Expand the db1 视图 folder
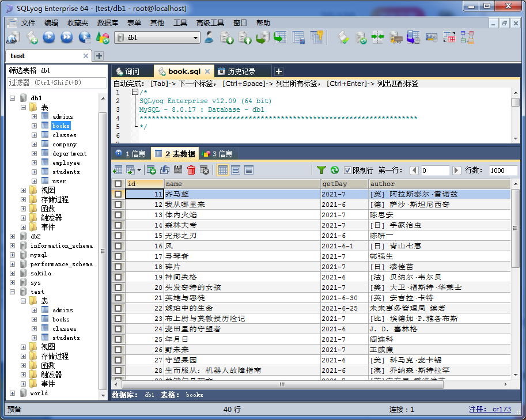The image size is (526, 420). (x=23, y=191)
